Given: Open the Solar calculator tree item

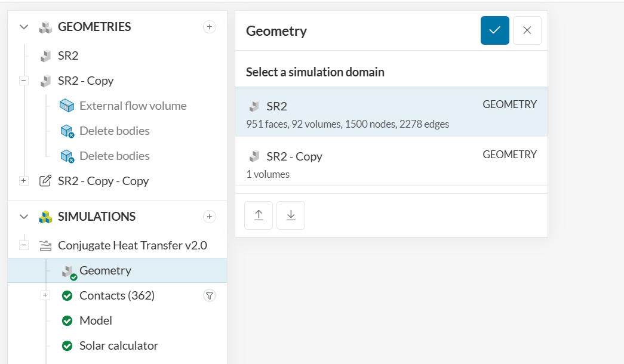Looking at the screenshot, I should coord(118,346).
